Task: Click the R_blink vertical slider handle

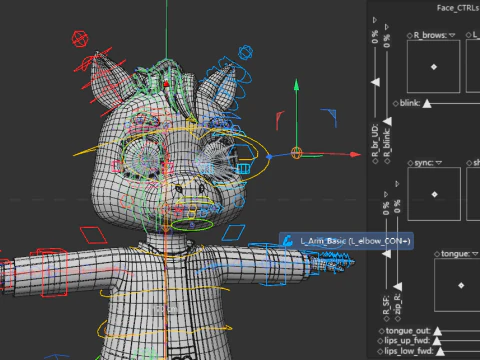Action: (x=387, y=121)
